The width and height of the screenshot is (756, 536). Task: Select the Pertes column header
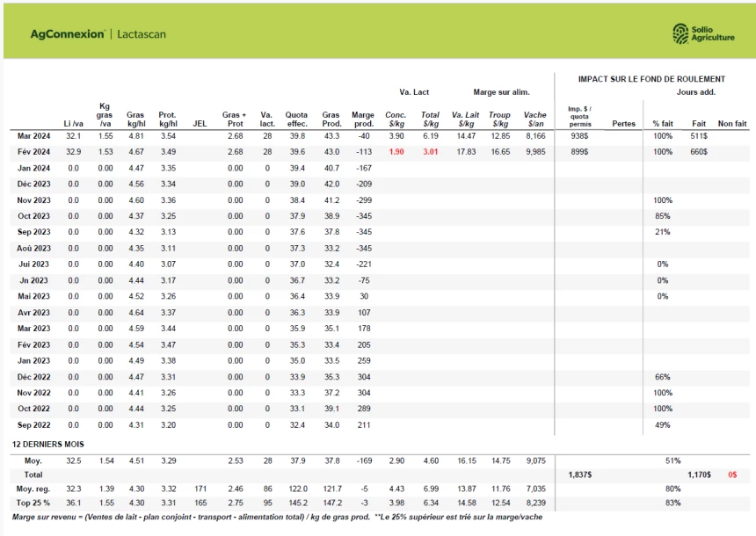[x=623, y=124]
